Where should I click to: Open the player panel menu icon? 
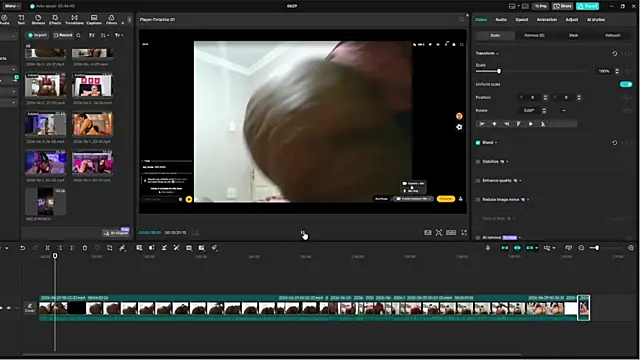coord(462,19)
